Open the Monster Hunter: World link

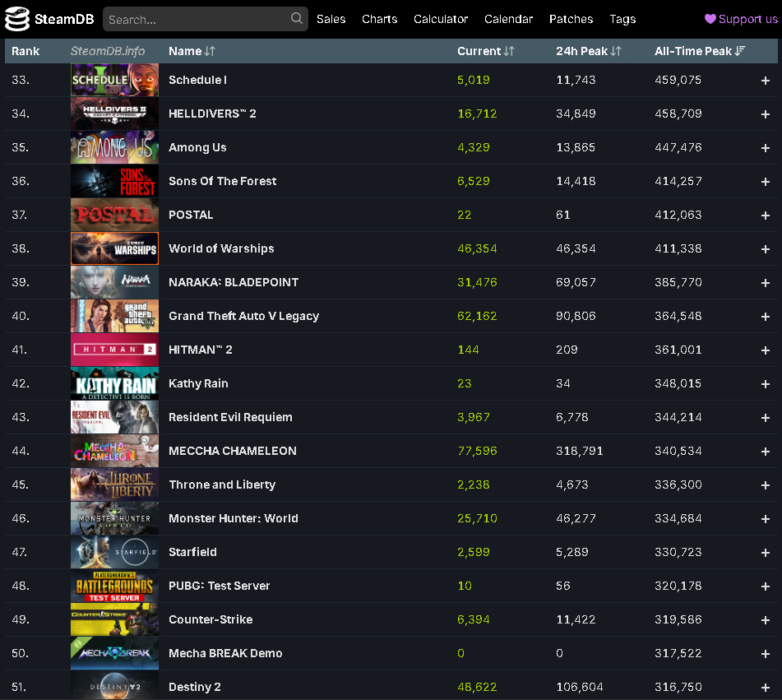coord(234,518)
